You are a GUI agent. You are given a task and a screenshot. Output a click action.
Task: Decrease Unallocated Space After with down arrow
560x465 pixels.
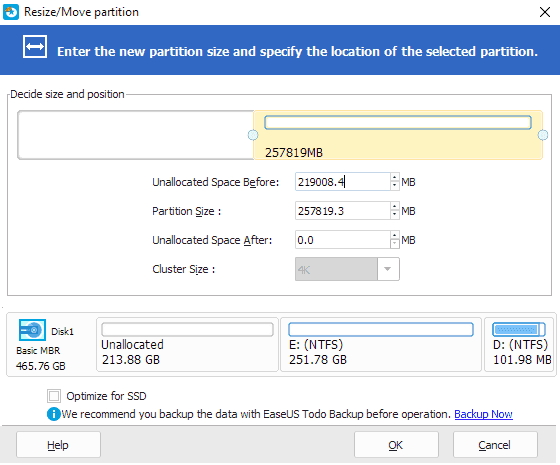coord(394,244)
